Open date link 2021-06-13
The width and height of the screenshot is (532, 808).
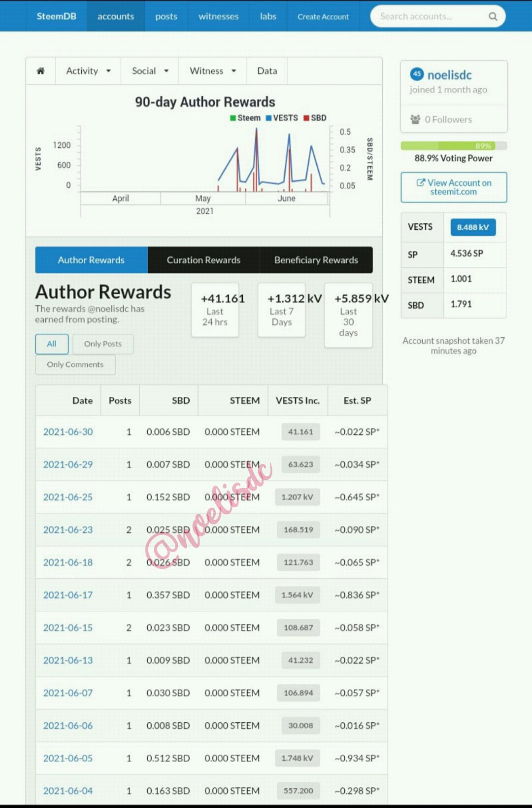(68, 660)
